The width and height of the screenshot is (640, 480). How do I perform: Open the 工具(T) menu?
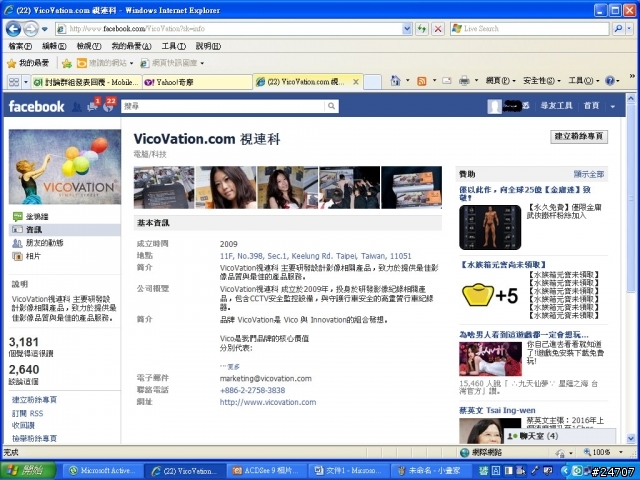(x=173, y=46)
